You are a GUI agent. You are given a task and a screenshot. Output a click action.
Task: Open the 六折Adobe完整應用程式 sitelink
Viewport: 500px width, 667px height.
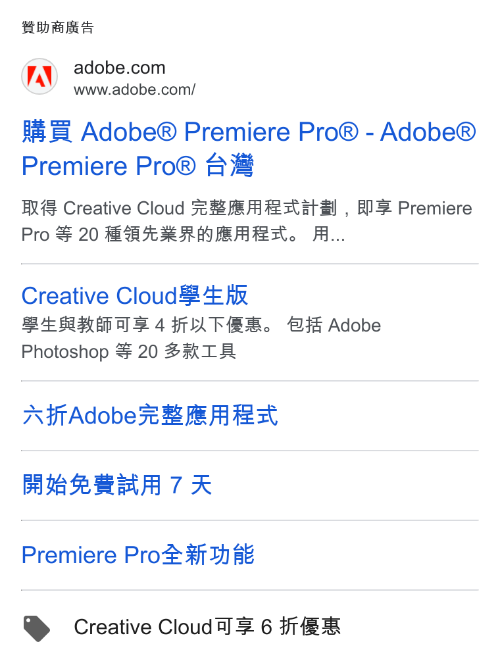[150, 416]
